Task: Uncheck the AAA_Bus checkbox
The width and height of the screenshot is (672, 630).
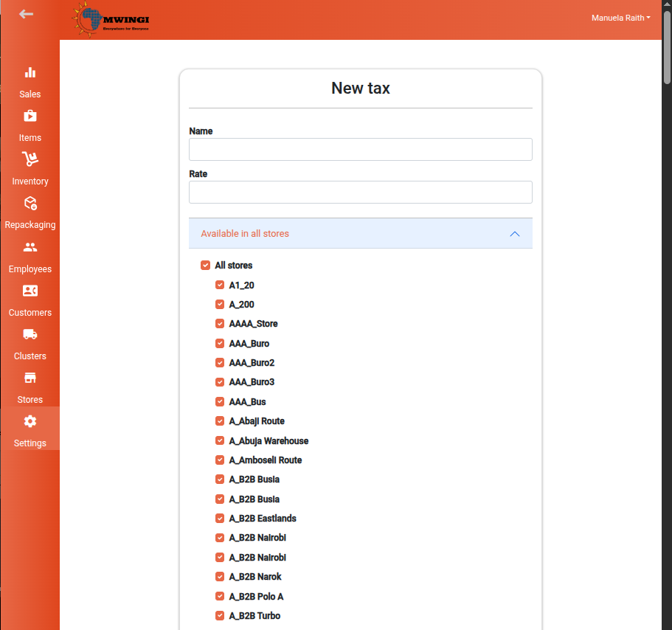Action: (220, 401)
